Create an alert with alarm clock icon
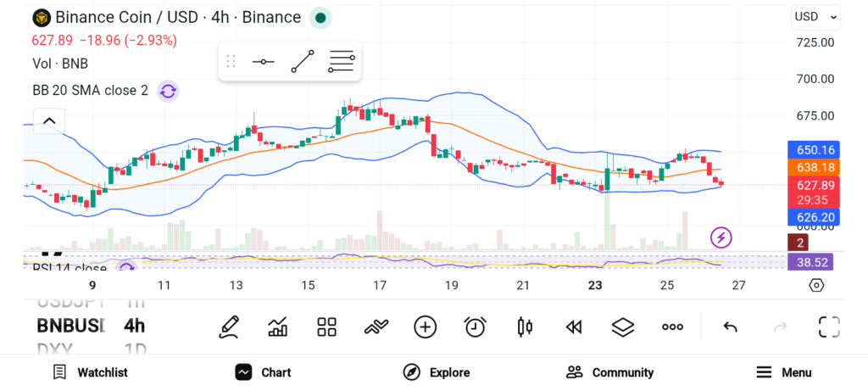 475,327
